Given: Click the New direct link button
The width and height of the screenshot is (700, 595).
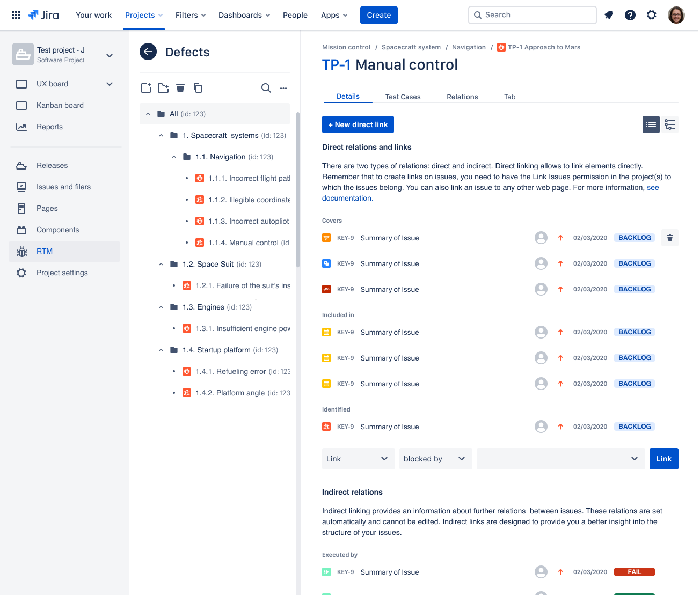Looking at the screenshot, I should coord(358,124).
